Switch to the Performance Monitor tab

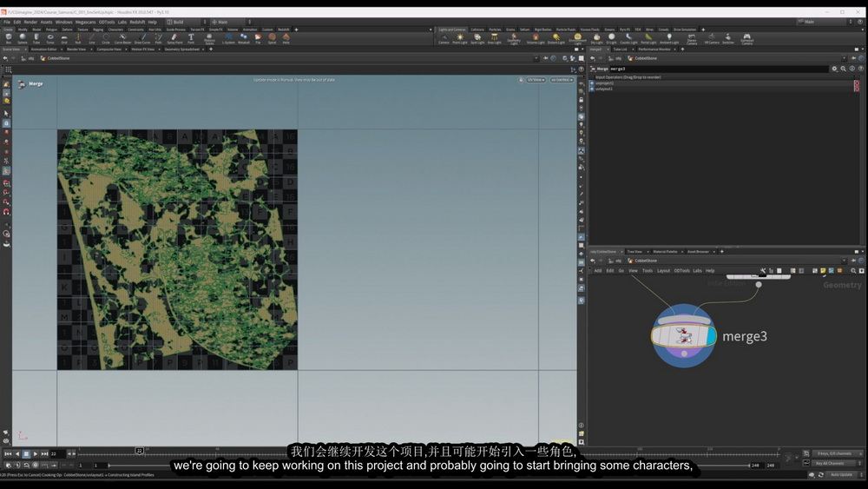pyautogui.click(x=654, y=50)
